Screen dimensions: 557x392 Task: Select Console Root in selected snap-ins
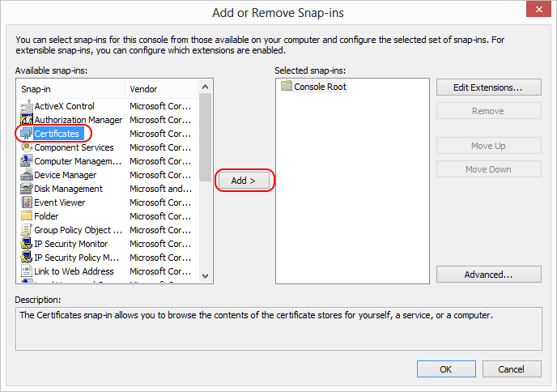pos(320,87)
